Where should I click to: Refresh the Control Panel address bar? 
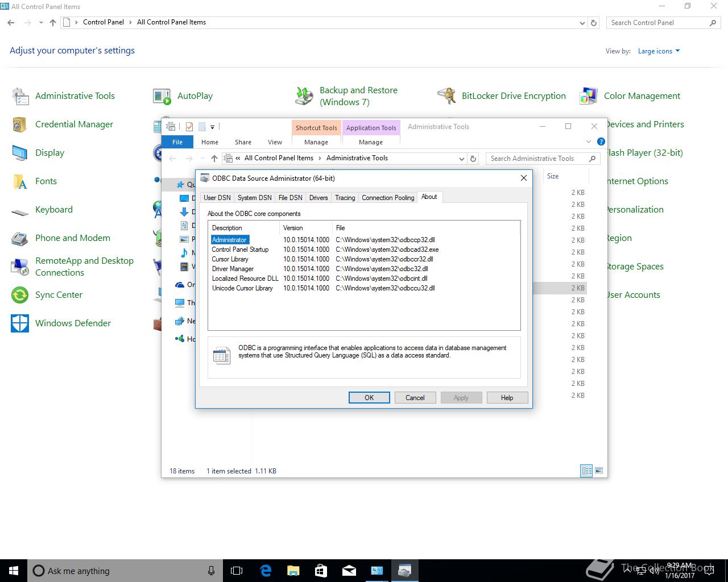coord(594,23)
